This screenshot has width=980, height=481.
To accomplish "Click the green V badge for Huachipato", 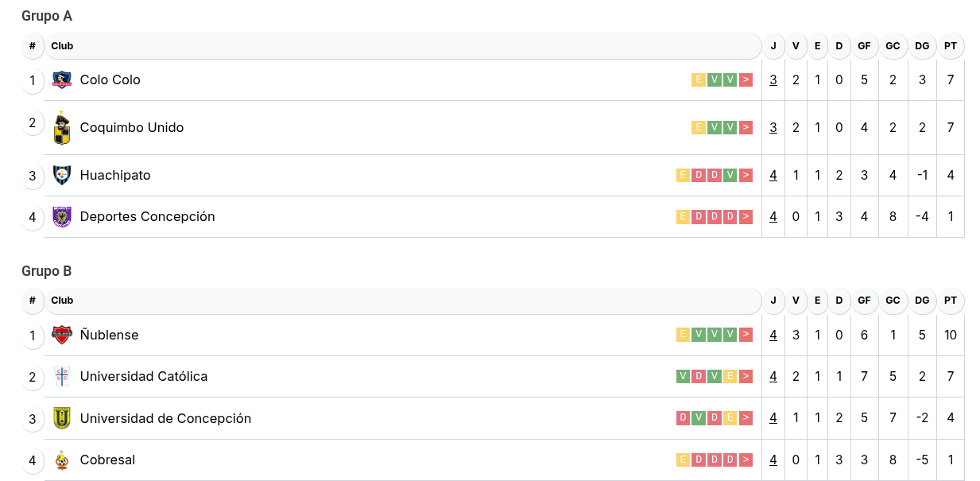I will 730,175.
